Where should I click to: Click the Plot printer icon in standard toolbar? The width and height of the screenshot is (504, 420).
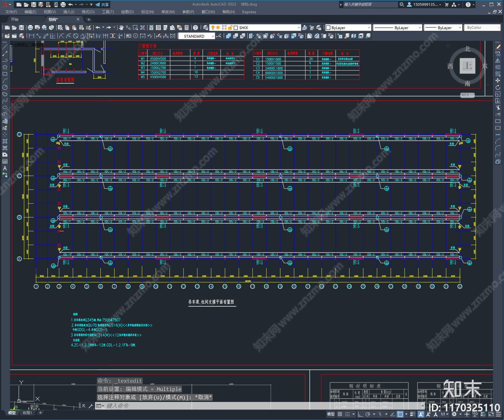pyautogui.click(x=30, y=28)
